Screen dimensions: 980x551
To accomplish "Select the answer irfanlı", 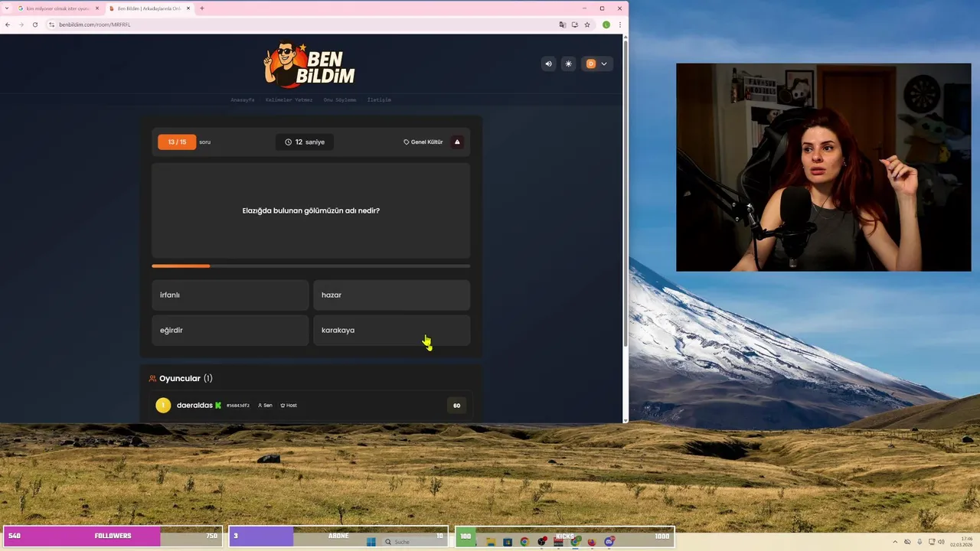I will [230, 295].
